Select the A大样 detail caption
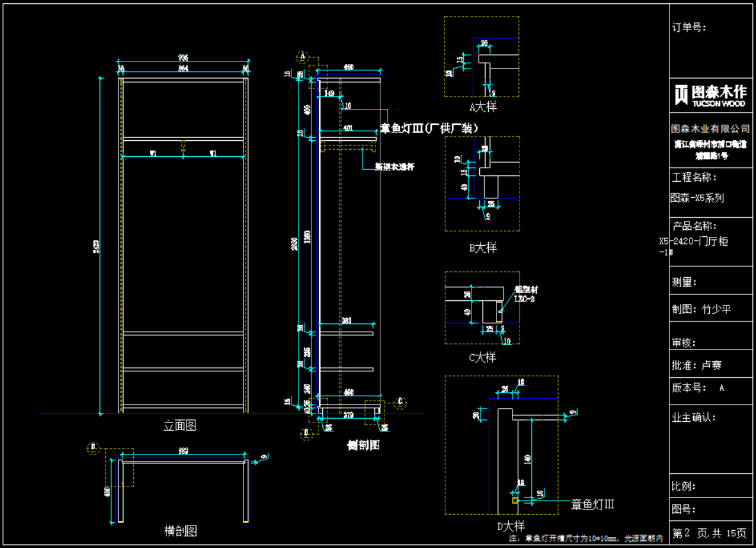This screenshot has width=756, height=548. [x=482, y=107]
